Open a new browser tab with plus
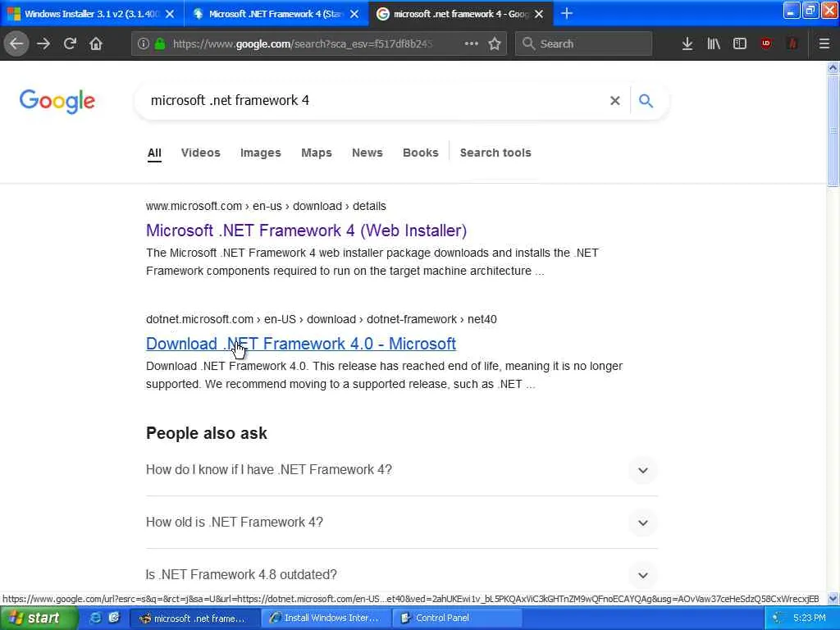Screen dimensions: 840x630 coord(567,13)
